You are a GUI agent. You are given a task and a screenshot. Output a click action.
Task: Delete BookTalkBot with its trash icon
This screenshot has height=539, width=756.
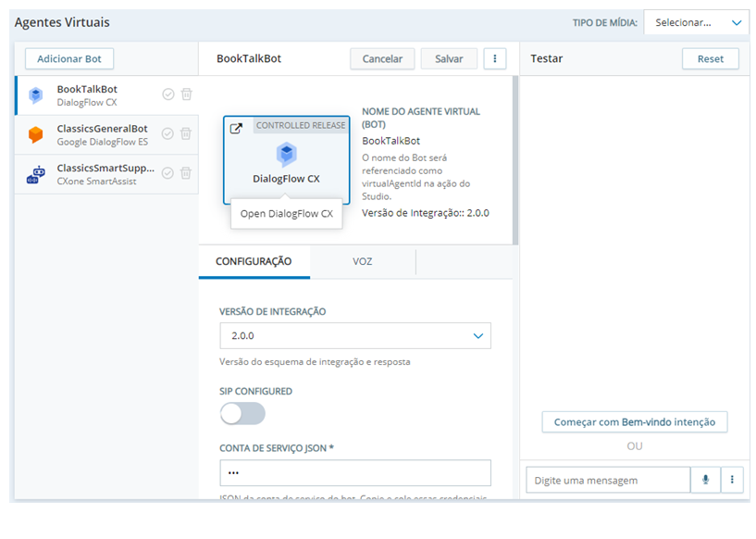pyautogui.click(x=187, y=94)
